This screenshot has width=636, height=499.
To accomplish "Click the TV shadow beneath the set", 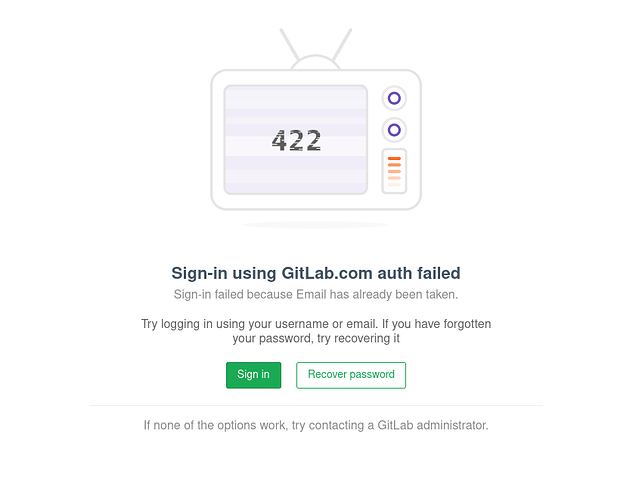I will [316, 224].
